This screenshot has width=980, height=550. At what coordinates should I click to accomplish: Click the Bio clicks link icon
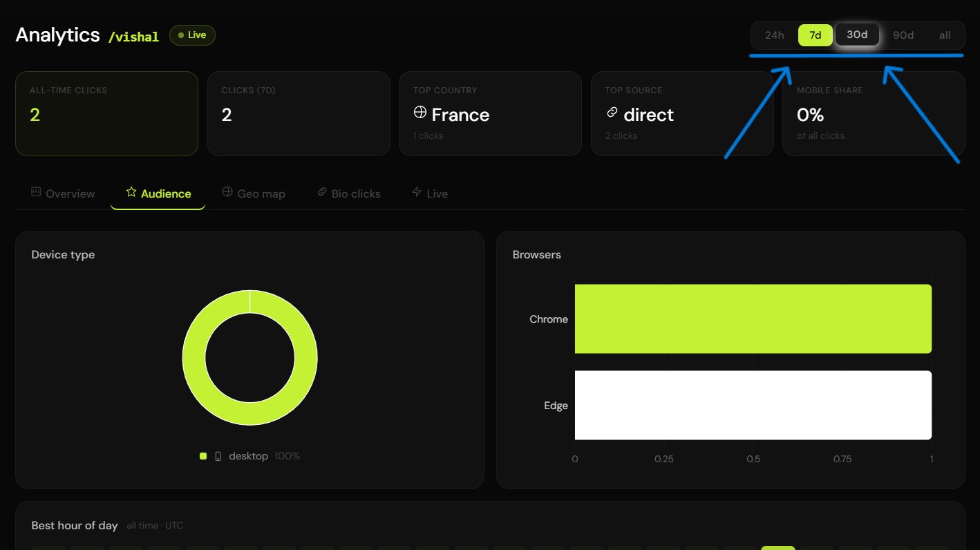coord(322,192)
